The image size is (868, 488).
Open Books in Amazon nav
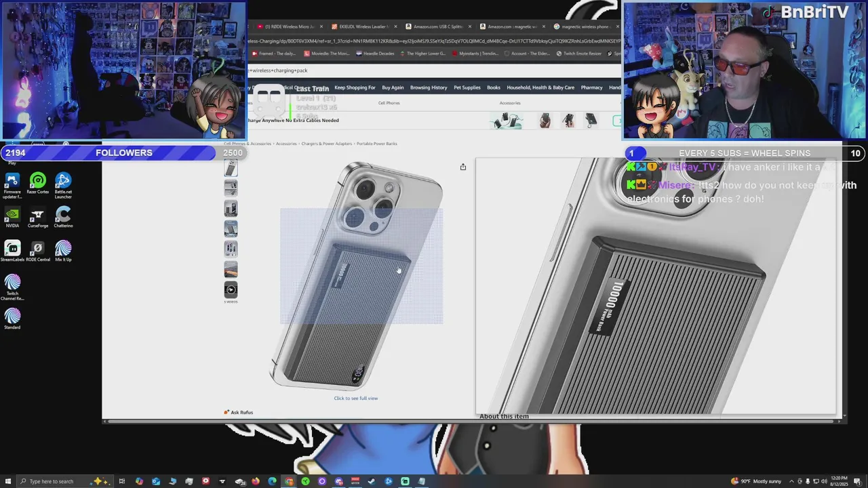click(x=494, y=87)
